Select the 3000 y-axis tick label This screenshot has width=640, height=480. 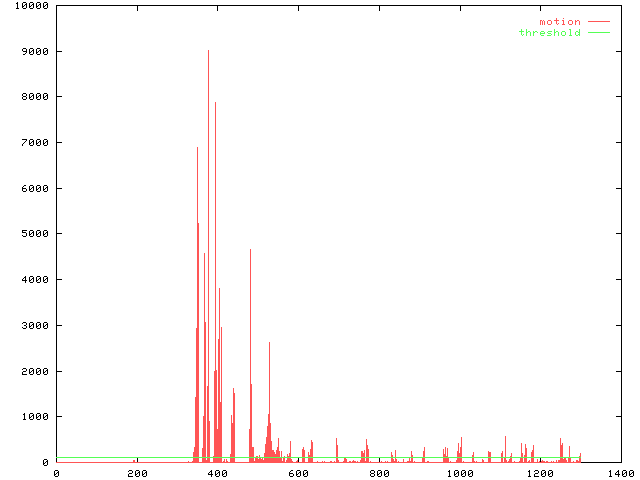(x=31, y=326)
